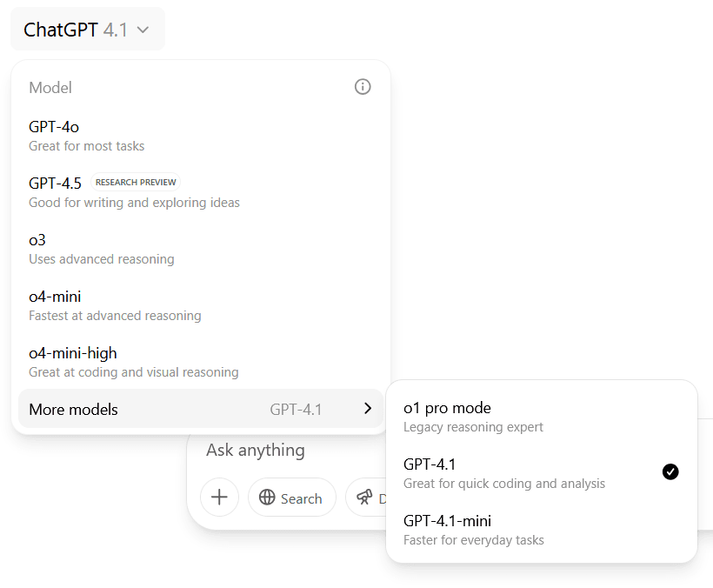The image size is (713, 588).
Task: Toggle the checkmark next to GPT-4.1
Action: tap(670, 472)
